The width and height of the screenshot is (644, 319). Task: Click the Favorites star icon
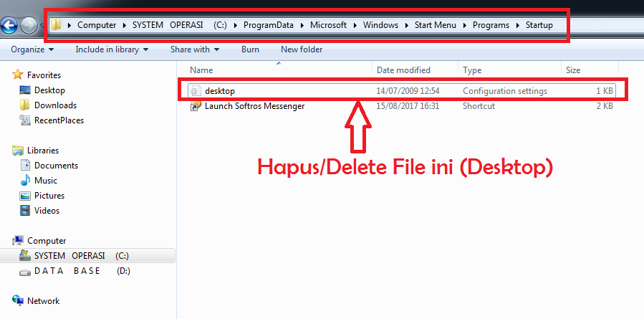[18, 75]
